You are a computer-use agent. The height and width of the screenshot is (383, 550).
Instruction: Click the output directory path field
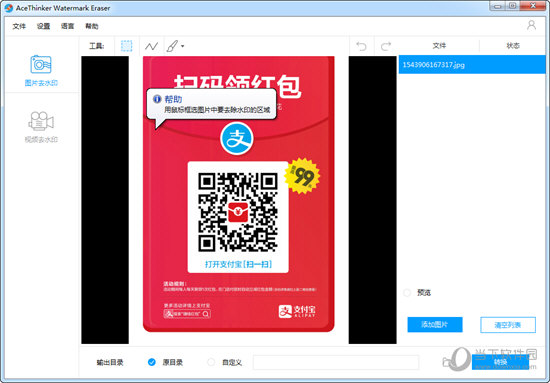336,362
